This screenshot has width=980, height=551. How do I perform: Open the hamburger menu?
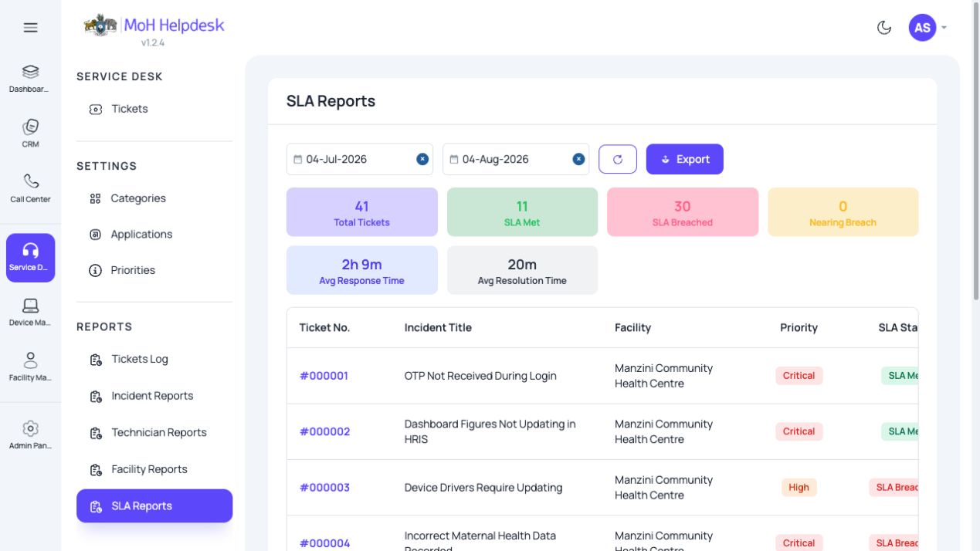click(30, 28)
